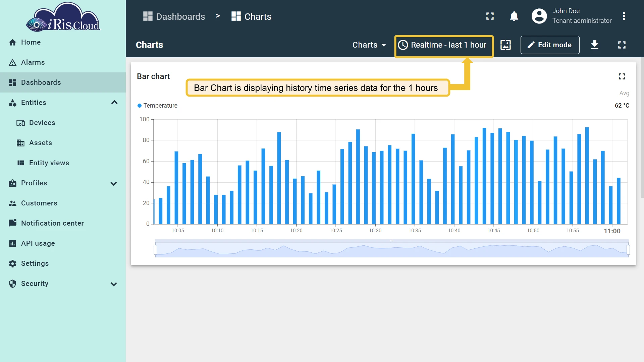Viewport: 644px width, 362px height.
Task: Click the update dashboard image icon
Action: click(x=505, y=45)
